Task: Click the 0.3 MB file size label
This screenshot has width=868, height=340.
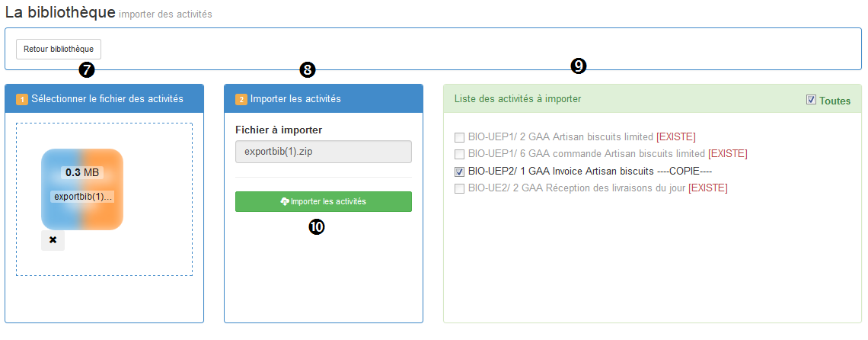Action: click(x=82, y=172)
